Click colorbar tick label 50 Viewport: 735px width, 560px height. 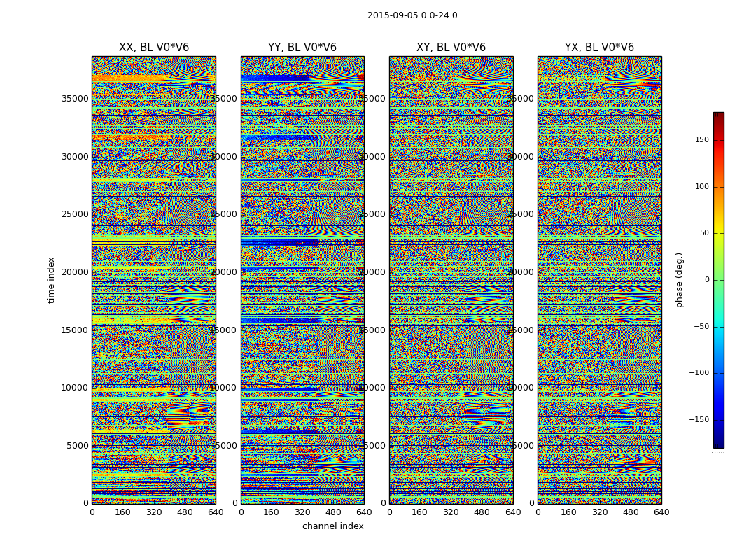(704, 233)
